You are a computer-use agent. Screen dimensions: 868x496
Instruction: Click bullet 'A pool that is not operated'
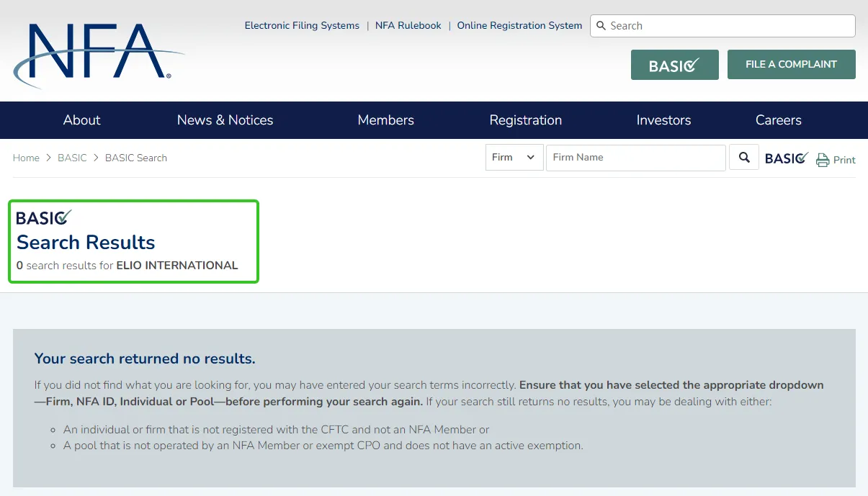(x=323, y=446)
